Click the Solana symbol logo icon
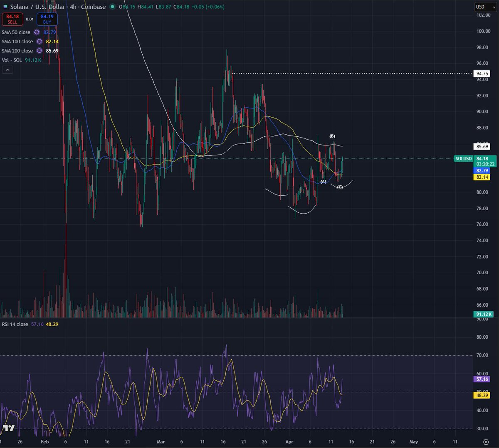 point(5,7)
